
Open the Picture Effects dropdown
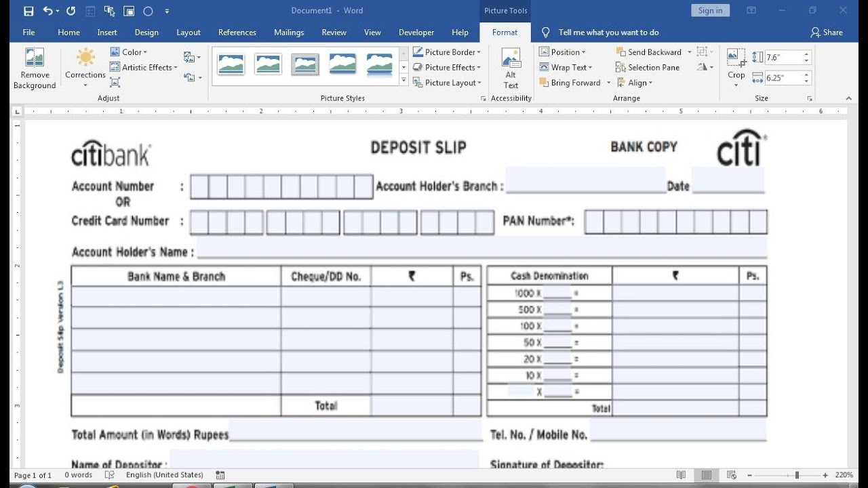coord(447,67)
